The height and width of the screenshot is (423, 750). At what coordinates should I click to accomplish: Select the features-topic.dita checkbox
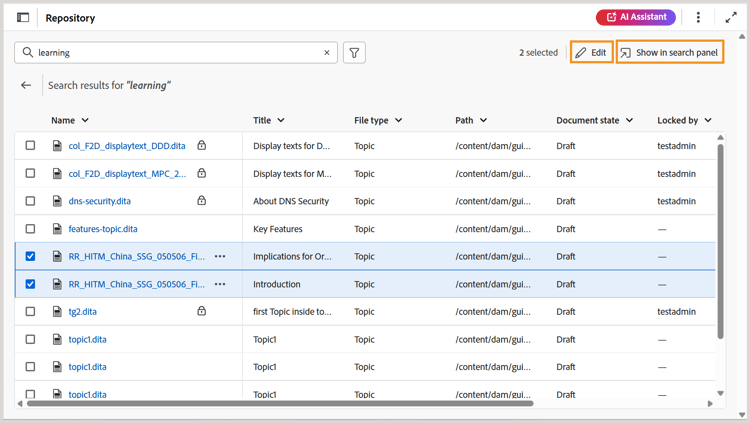point(30,229)
